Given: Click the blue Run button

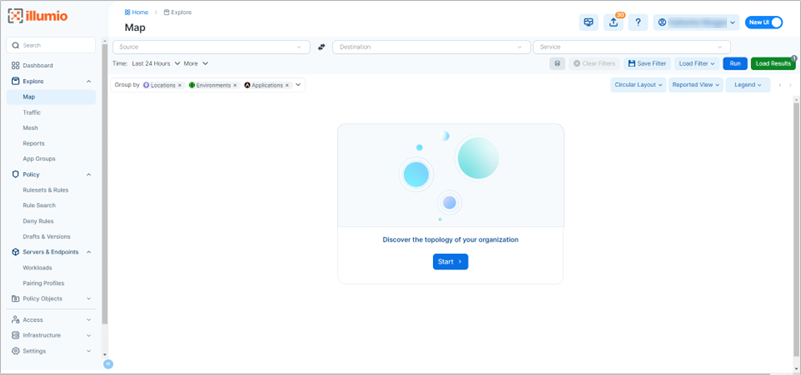Looking at the screenshot, I should click(735, 64).
